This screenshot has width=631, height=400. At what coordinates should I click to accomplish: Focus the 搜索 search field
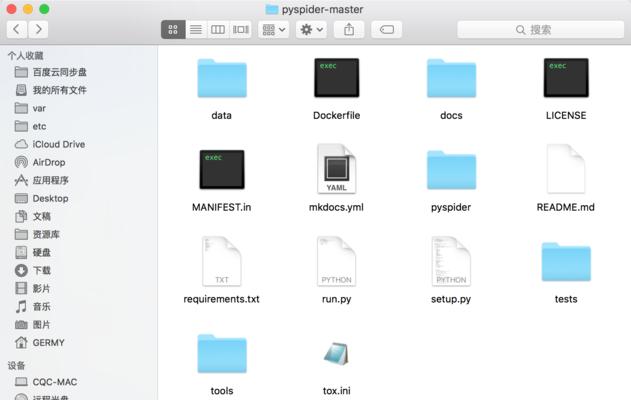[x=540, y=29]
